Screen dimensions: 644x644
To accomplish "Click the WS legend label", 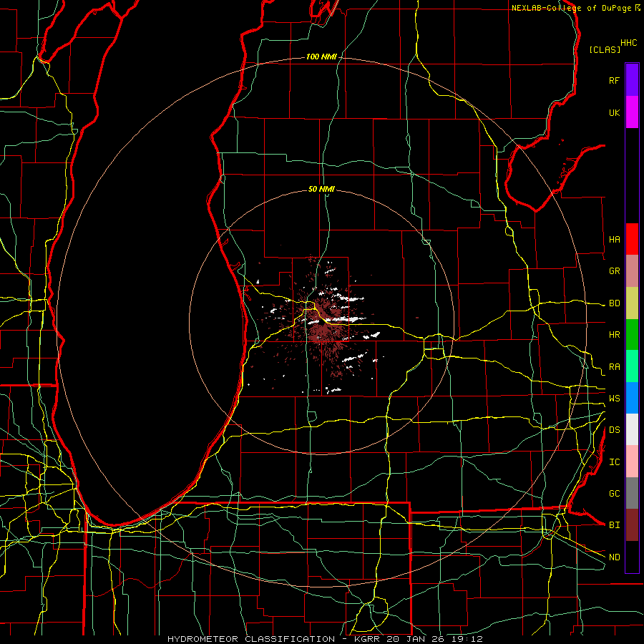I will (x=614, y=399).
